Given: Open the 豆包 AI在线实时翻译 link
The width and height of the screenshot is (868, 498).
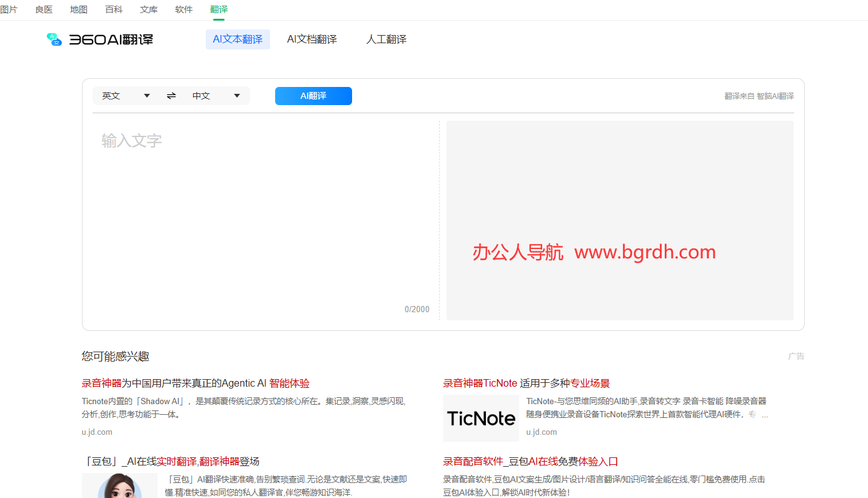Looking at the screenshot, I should coord(170,462).
